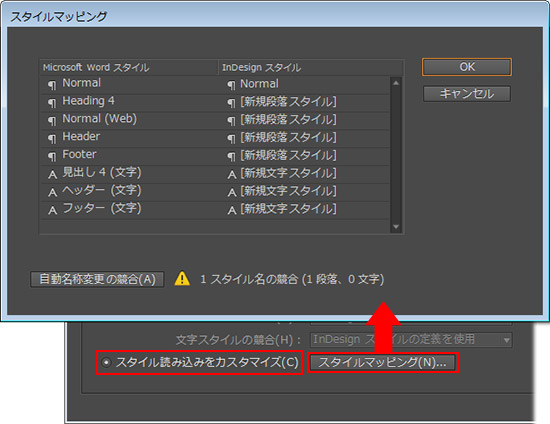Click scrollbar down arrow in style list
This screenshot has width=550, height=424.
(396, 227)
